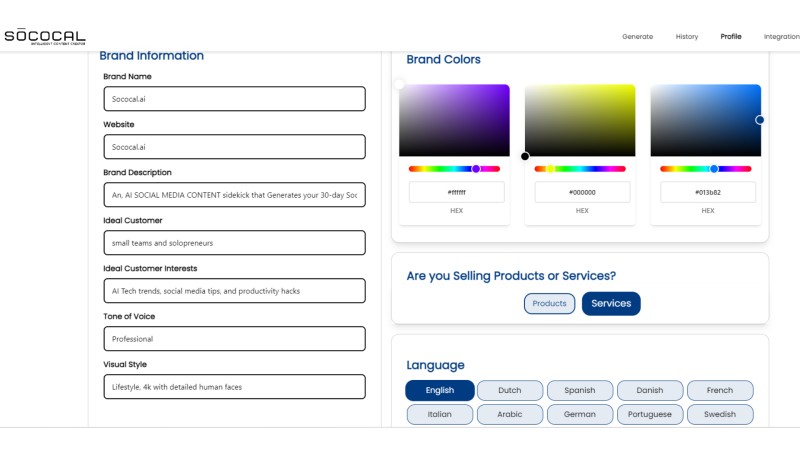Screen dimensions: 800x450
Task: Select Danish language
Action: 649,390
